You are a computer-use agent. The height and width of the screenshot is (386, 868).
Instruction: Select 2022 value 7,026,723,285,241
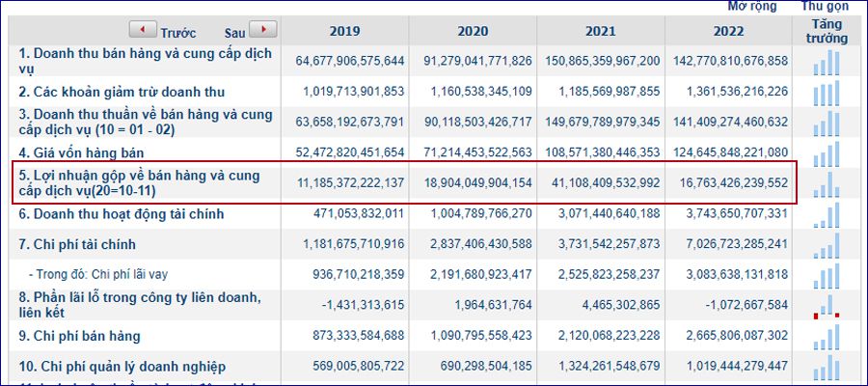(738, 244)
